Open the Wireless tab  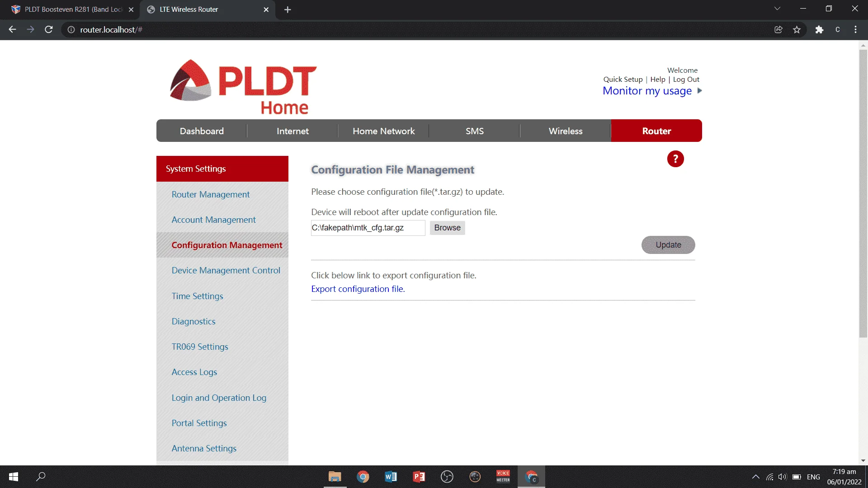[566, 131]
